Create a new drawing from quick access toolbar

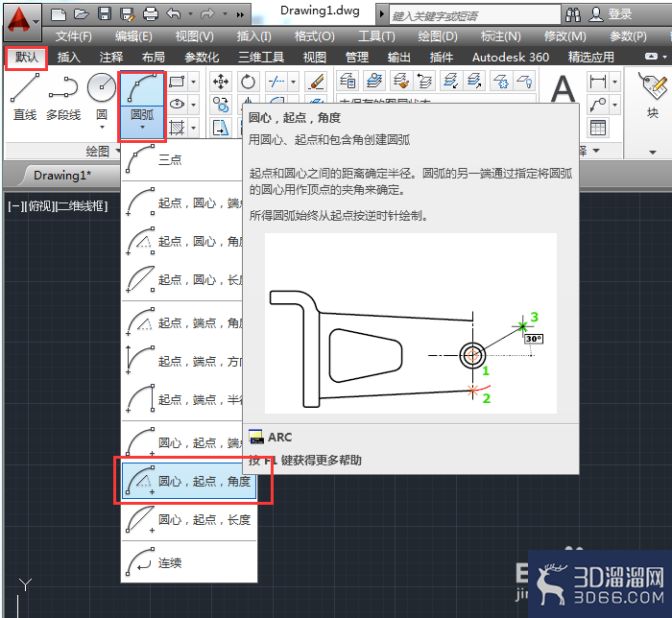(58, 14)
